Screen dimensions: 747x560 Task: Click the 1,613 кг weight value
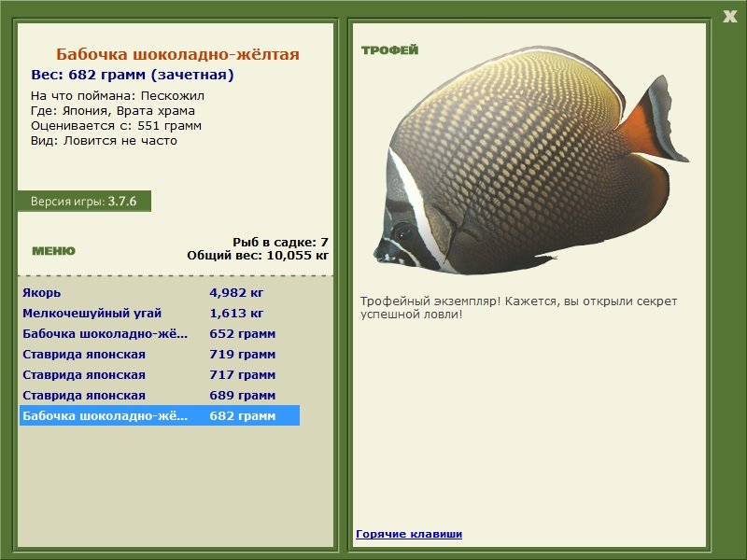[236, 313]
